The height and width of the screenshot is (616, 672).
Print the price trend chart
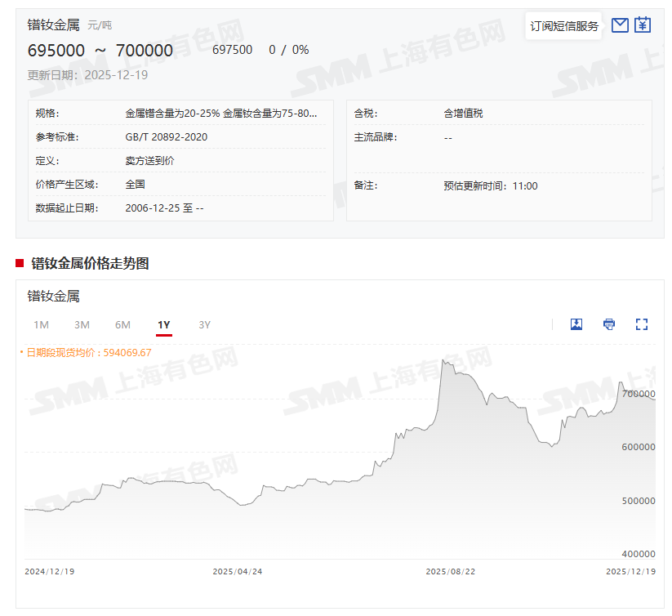pyautogui.click(x=609, y=324)
